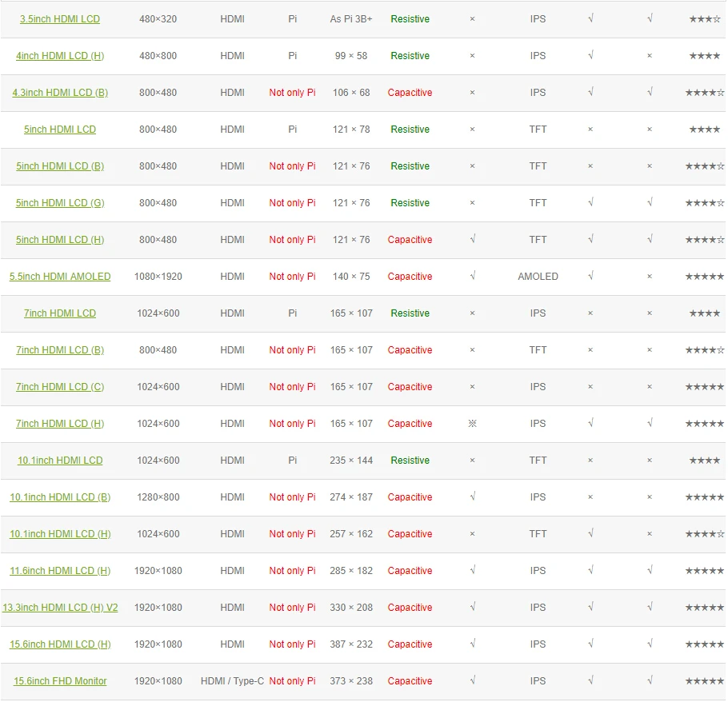Image resolution: width=728 pixels, height=702 pixels.
Task: Open the 5inch HDMI LCD (H) link
Action: 60,239
